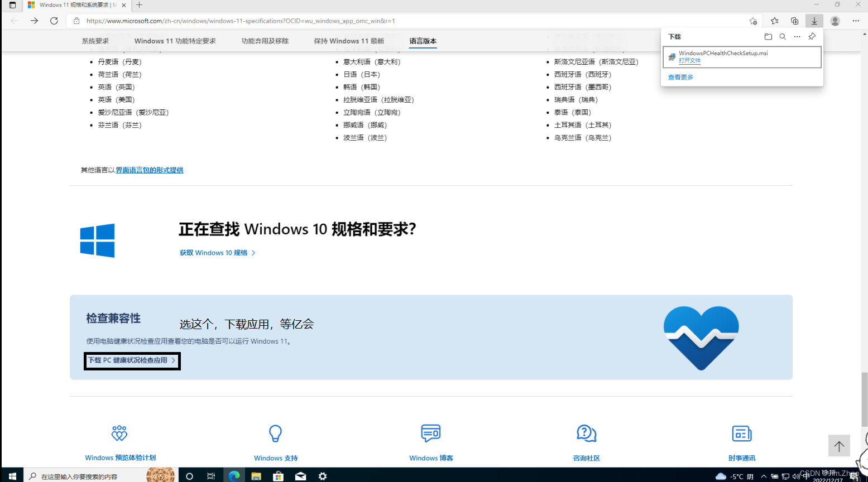
Task: Open the user profile avatar
Action: click(835, 21)
